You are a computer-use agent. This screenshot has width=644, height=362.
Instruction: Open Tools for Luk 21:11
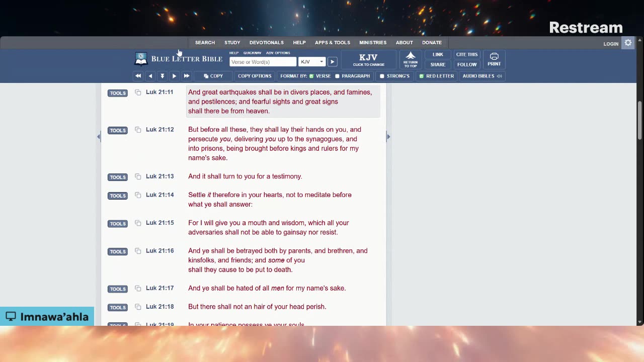[118, 93]
